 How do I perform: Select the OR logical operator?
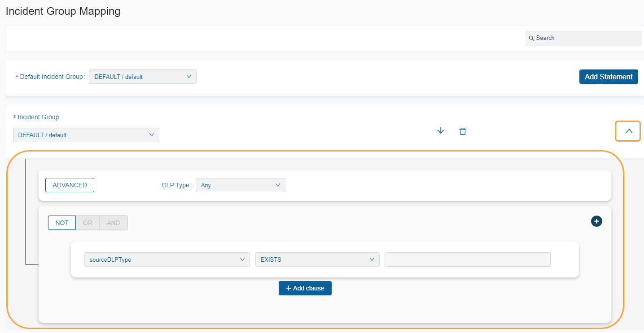pyautogui.click(x=88, y=222)
